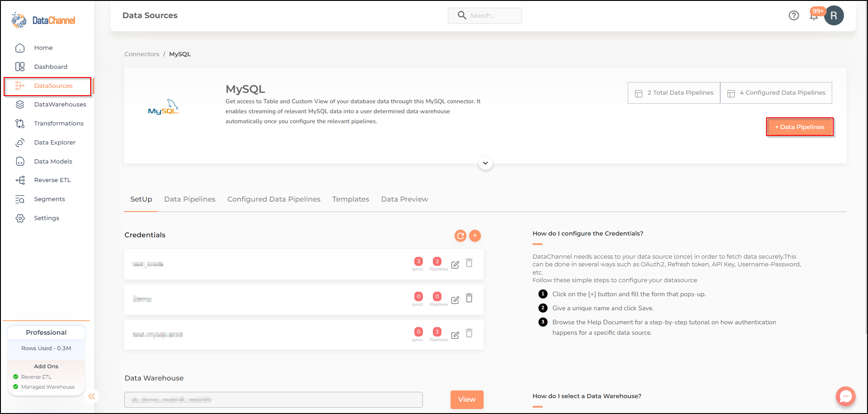Open Settings in sidebar
Image resolution: width=868 pixels, height=414 pixels.
(x=46, y=218)
